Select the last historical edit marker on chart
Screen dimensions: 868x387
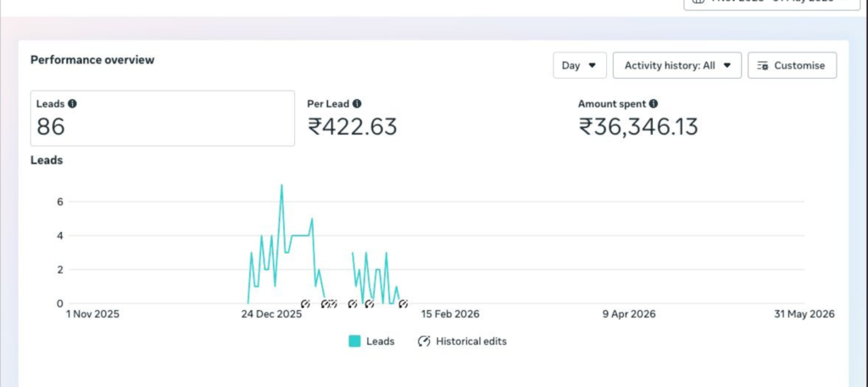tap(403, 303)
